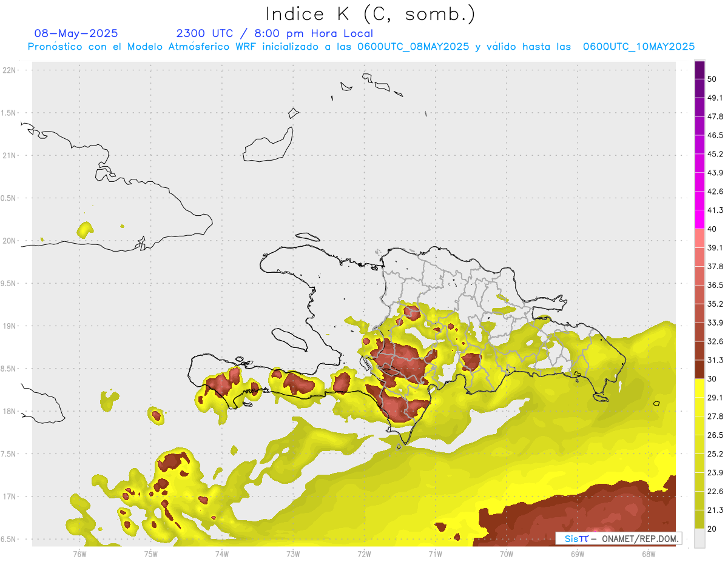Click the '19N' latitude label
This screenshot has height=562, width=728.
click(x=10, y=326)
